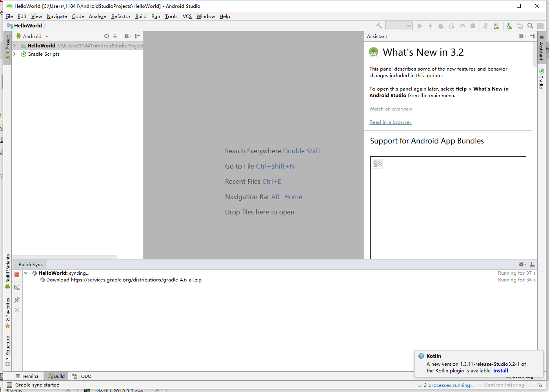
Task: Pin the Build tab with pin icon
Action: click(17, 300)
